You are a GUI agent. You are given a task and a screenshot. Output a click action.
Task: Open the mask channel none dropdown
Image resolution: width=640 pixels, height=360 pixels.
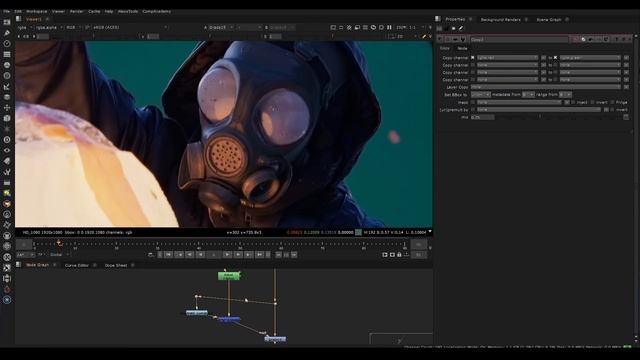pyautogui.click(x=519, y=102)
